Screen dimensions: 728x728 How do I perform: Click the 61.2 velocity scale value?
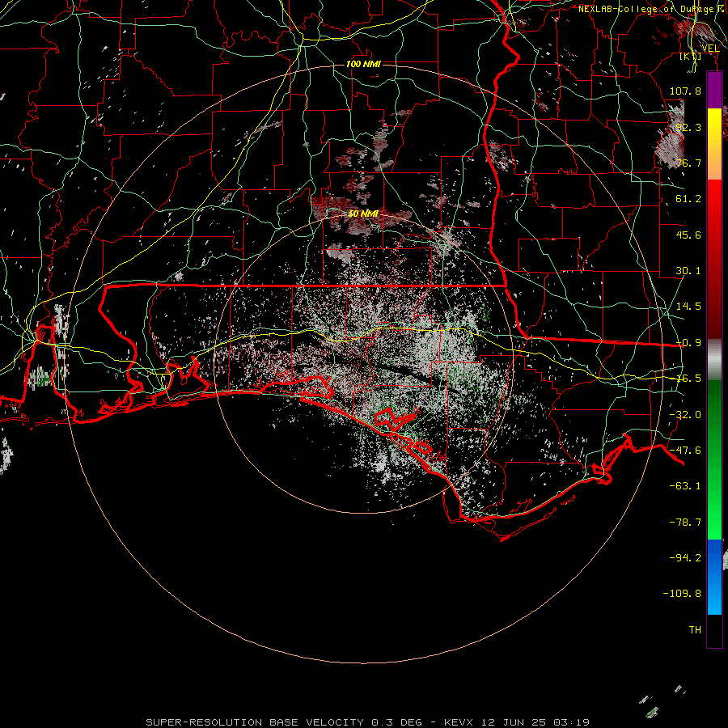point(688,199)
